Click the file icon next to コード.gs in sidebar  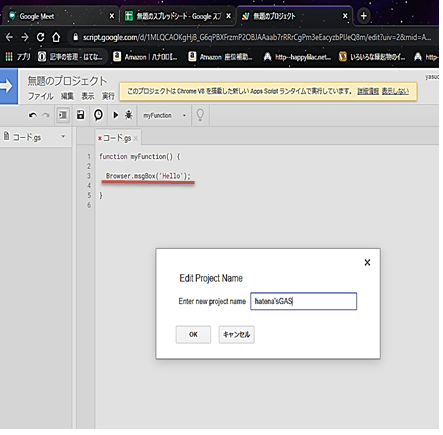tap(6, 136)
